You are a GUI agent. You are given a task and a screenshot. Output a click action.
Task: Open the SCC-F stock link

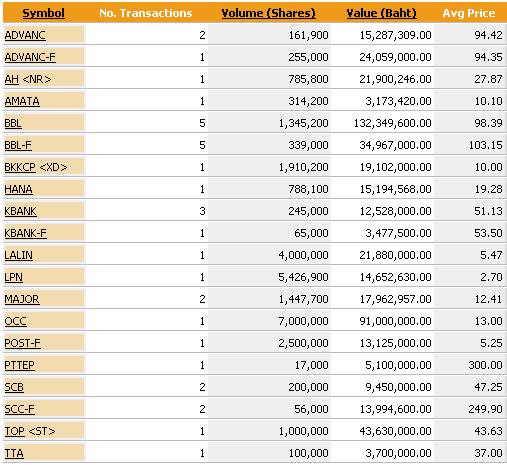(19, 409)
